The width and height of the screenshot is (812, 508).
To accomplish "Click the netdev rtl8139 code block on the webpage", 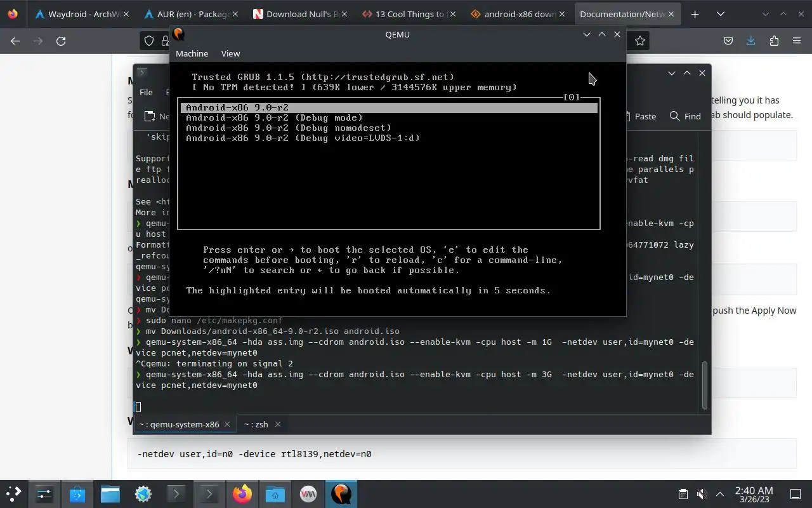I will pos(462,453).
